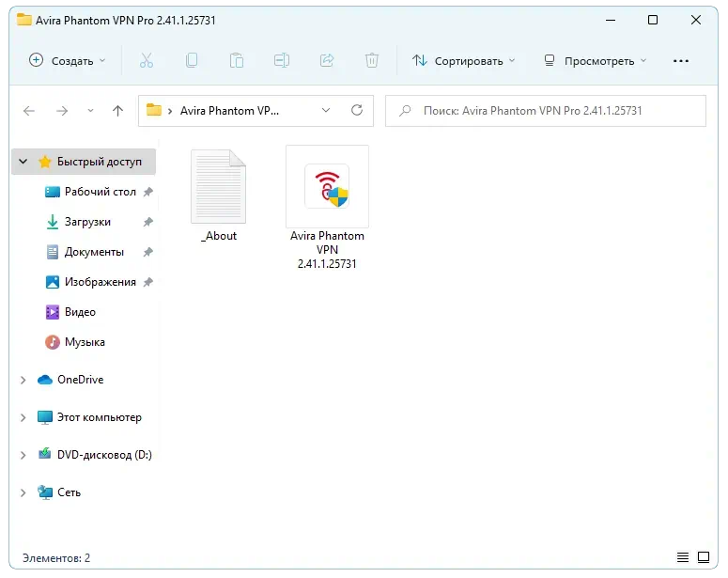Image resolution: width=728 pixels, height=578 pixels.
Task: Go up one folder level arrow
Action: (118, 111)
